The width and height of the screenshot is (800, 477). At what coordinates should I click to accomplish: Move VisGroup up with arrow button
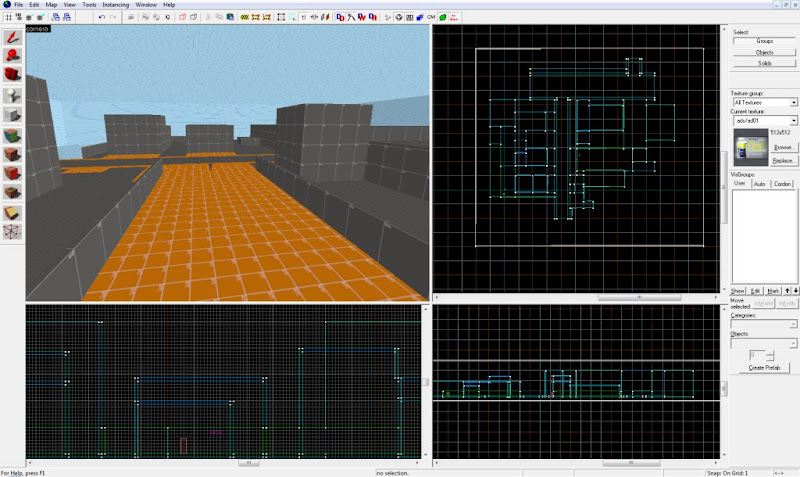pyautogui.click(x=787, y=291)
